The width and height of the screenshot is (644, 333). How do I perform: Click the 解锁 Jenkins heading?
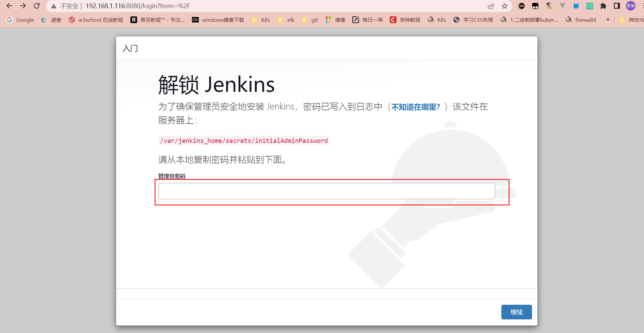(216, 85)
